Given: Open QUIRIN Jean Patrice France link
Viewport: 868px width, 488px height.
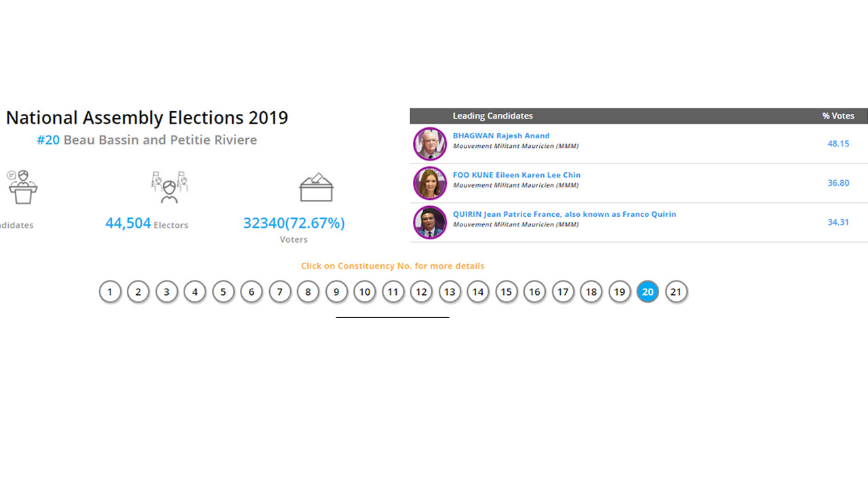Looking at the screenshot, I should (x=564, y=214).
